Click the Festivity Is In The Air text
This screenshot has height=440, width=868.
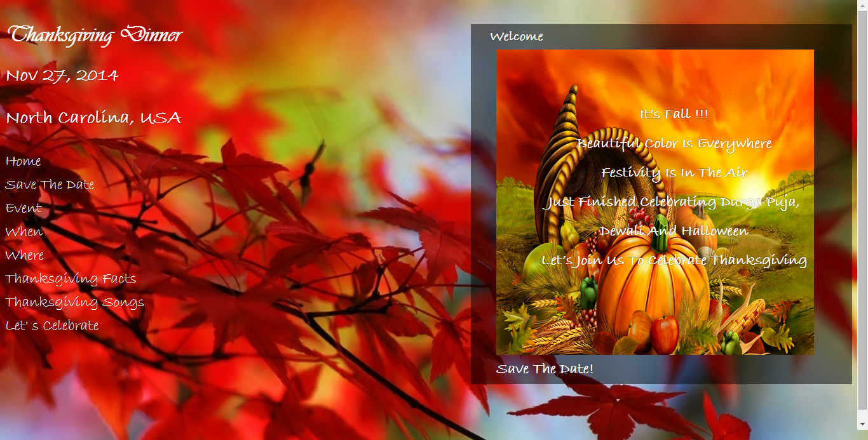click(674, 173)
